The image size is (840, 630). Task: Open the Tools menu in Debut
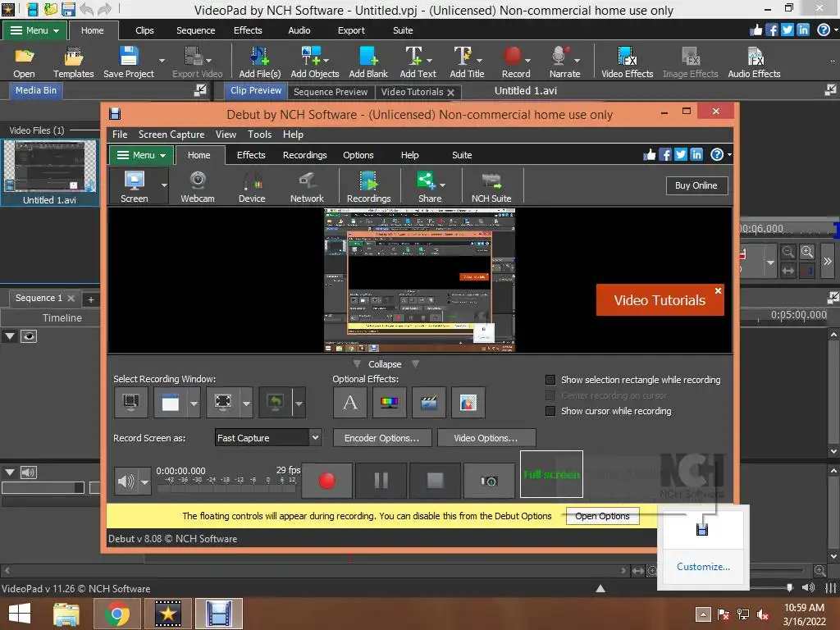pyautogui.click(x=259, y=135)
